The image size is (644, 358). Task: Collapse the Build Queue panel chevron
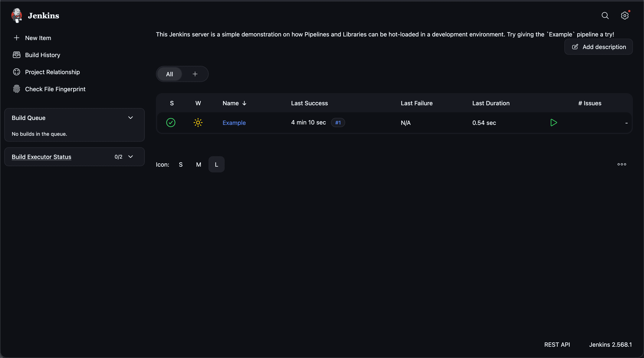coord(131,118)
